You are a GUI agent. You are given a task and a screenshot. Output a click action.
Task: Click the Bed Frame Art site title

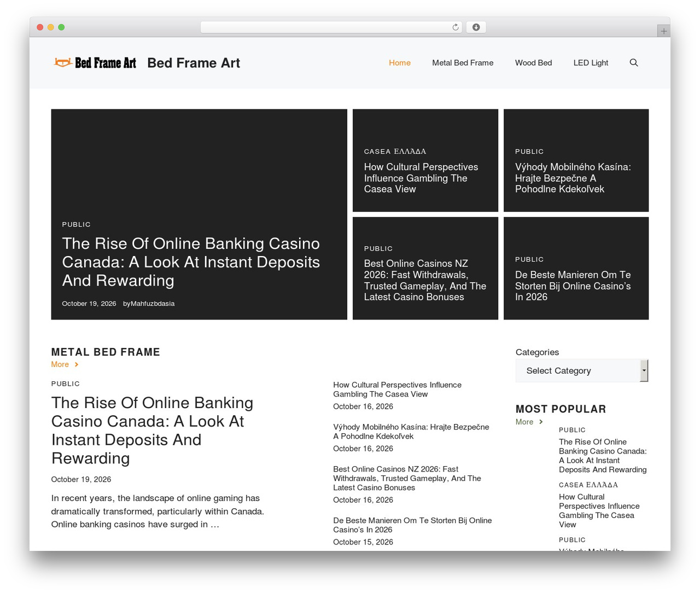pyautogui.click(x=194, y=63)
